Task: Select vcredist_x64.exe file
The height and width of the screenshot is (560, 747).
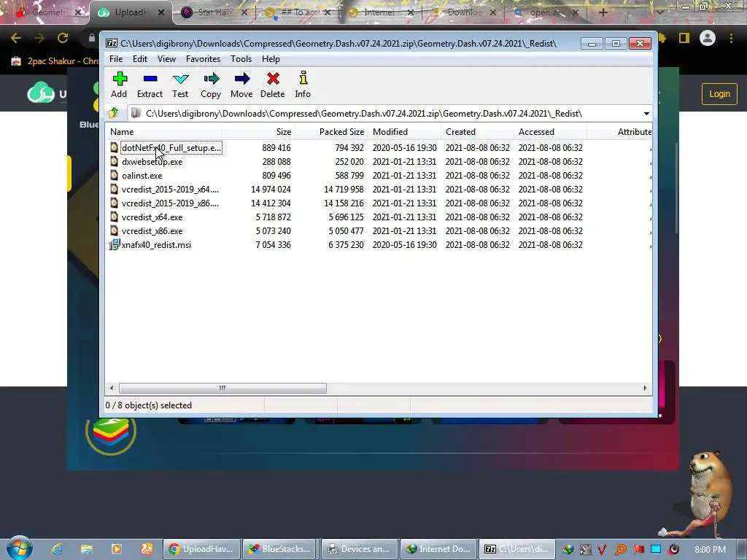Action: (x=152, y=217)
